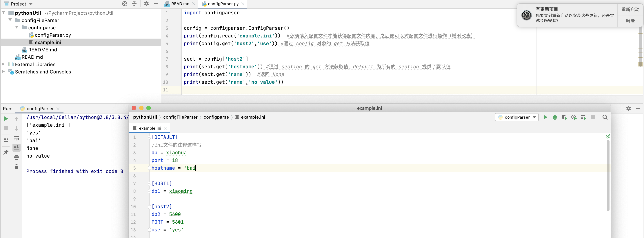Image resolution: width=644 pixels, height=238 pixels.
Task: Toggle scroll to end of output
Action: point(17,148)
